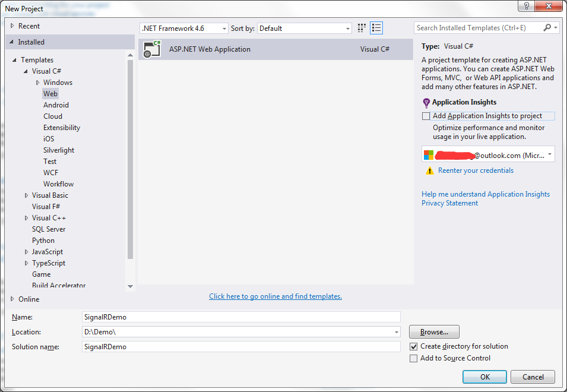Screen dimensions: 567x392
Task: Select the Cloud template category
Action: (x=53, y=116)
